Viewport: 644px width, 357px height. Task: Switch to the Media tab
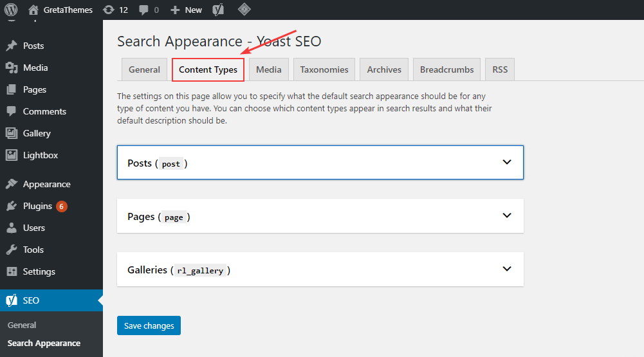[x=269, y=69]
